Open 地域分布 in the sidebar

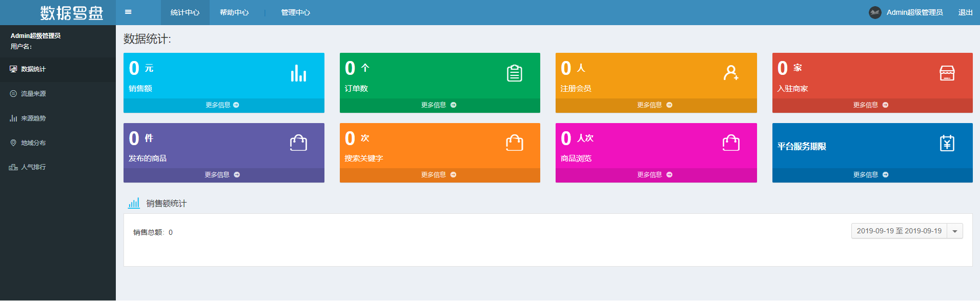point(58,143)
